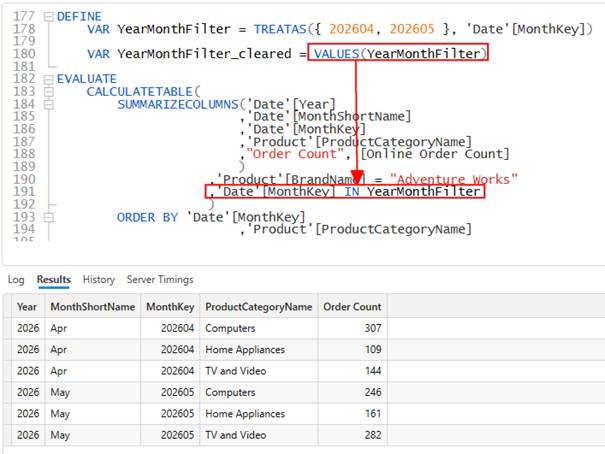Viewport: 605px width, 454px height.
Task: Switch to the History tab
Action: [x=99, y=280]
